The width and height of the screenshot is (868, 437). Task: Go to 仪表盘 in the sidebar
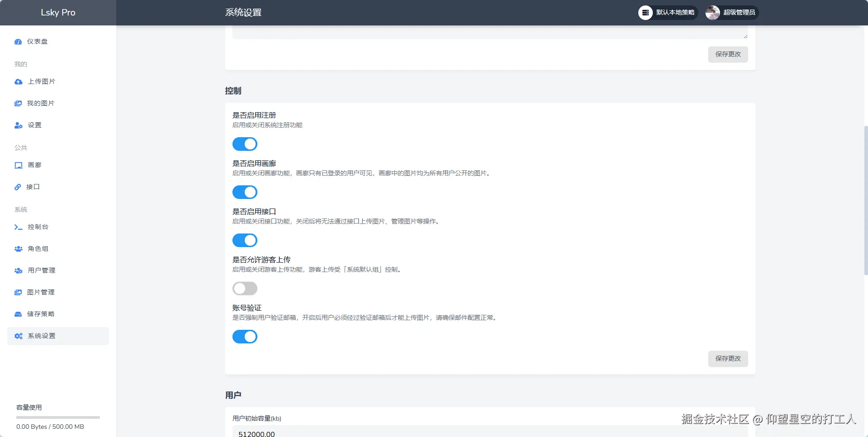pyautogui.click(x=58, y=42)
